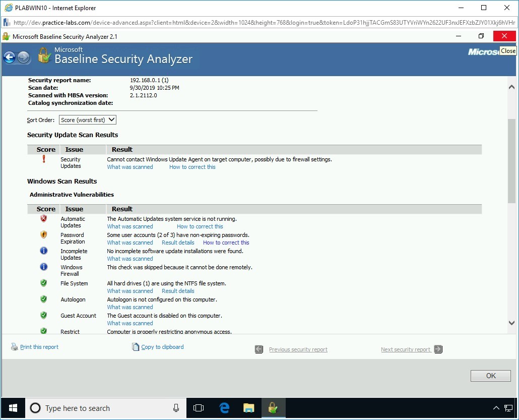The width and height of the screenshot is (519, 420).
Task: Open How to correct this for Automatic Updates
Action: tap(200, 226)
